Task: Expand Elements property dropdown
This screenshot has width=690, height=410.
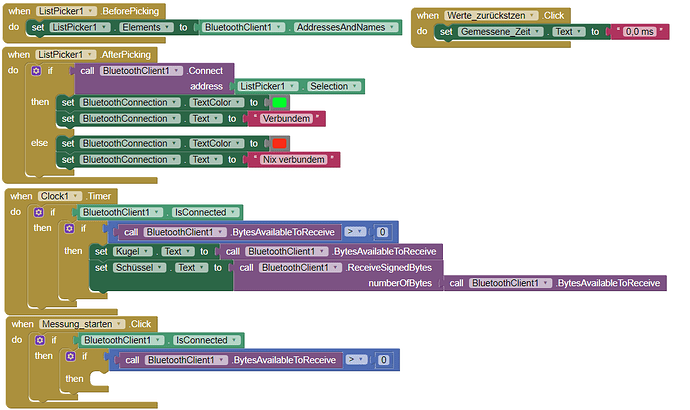Action: [146, 27]
